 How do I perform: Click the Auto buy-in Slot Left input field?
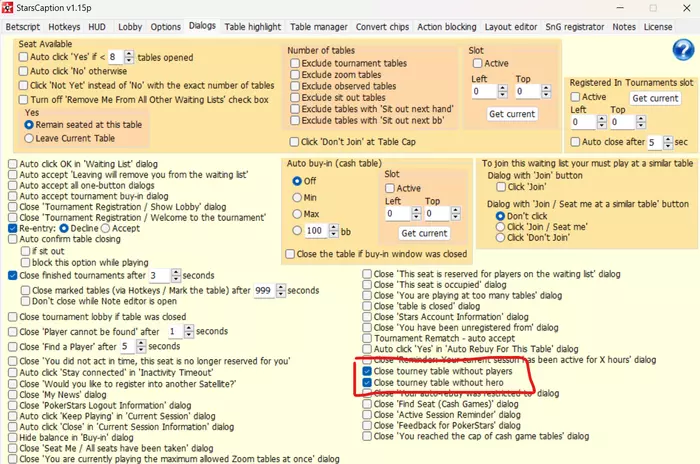pos(398,213)
